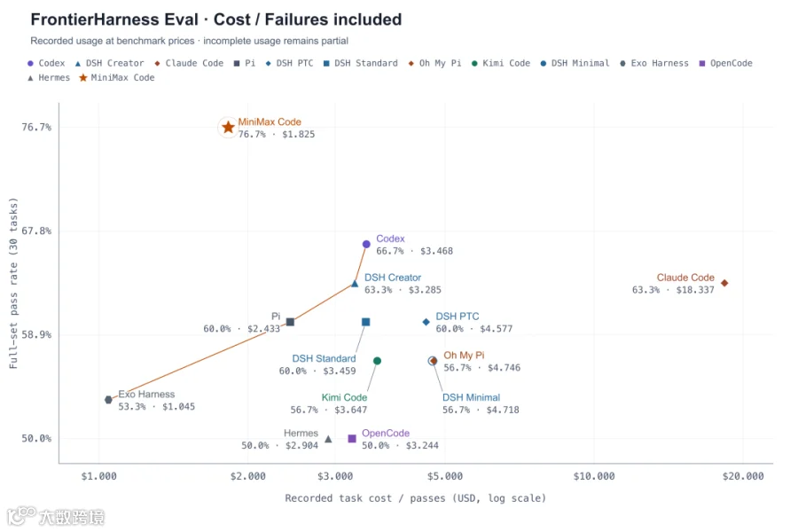The height and width of the screenshot is (532, 798).
Task: Select the Exo Harness hexagon marker
Action: pyautogui.click(x=108, y=400)
